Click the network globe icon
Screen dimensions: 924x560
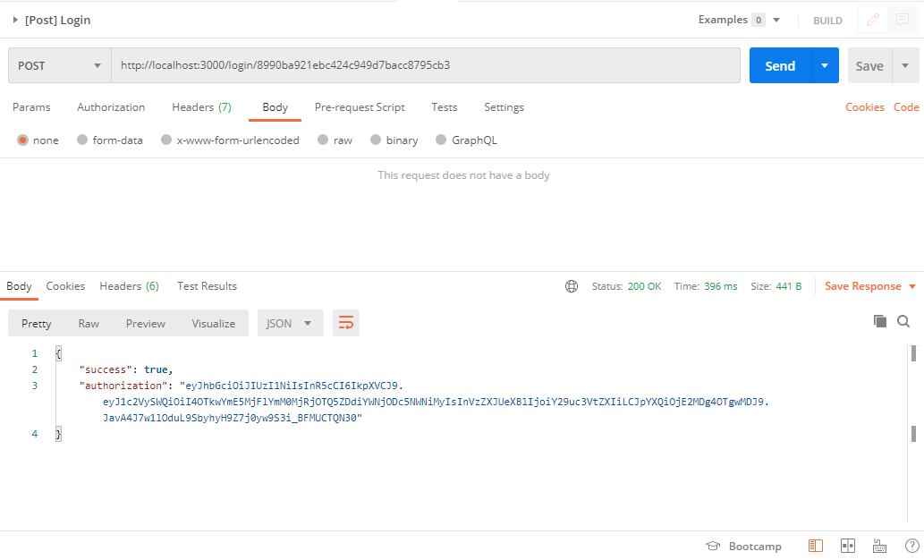click(x=571, y=286)
